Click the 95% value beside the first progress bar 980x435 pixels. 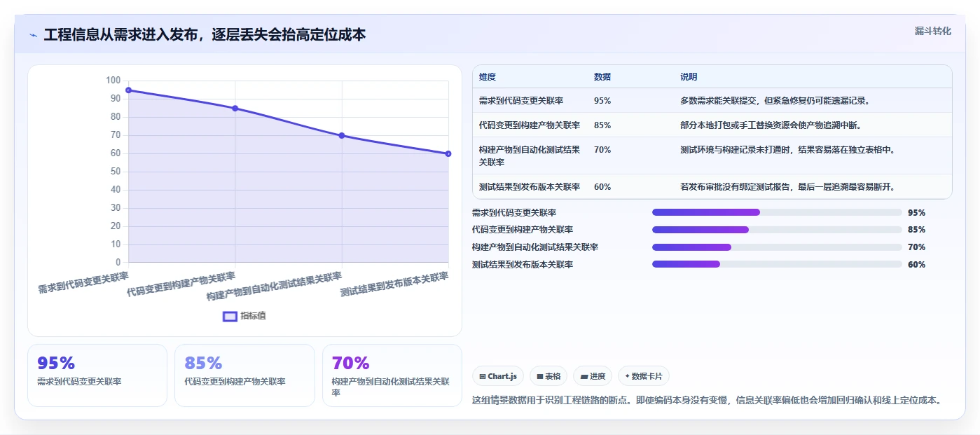coord(916,213)
